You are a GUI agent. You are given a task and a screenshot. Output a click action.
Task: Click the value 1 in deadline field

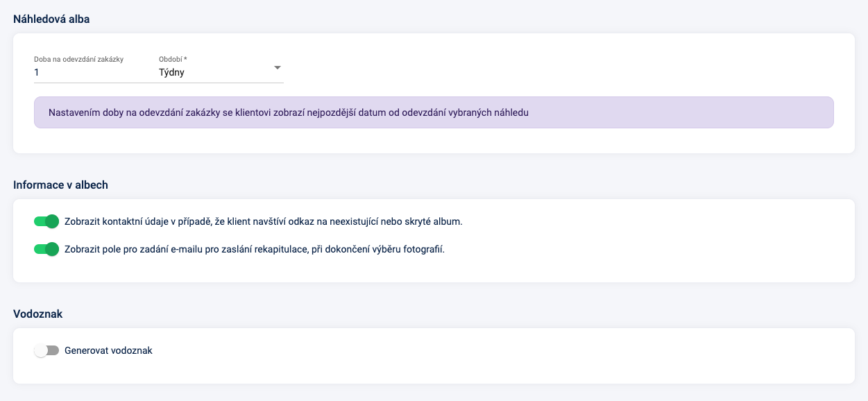tap(37, 72)
